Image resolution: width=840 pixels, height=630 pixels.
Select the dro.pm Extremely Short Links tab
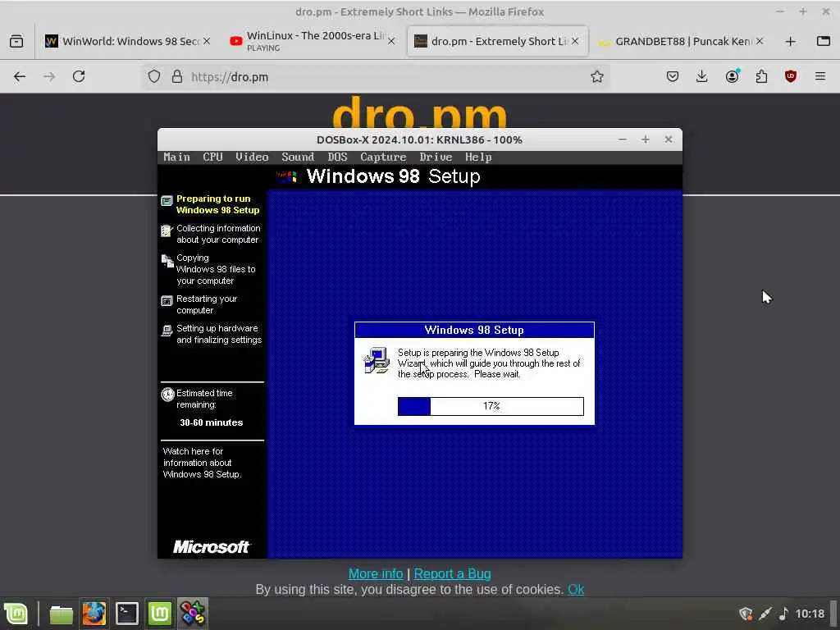pos(497,41)
